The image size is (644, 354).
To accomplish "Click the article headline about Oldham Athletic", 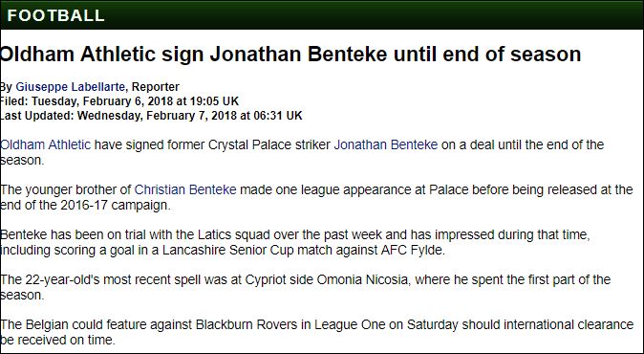I will (x=290, y=54).
